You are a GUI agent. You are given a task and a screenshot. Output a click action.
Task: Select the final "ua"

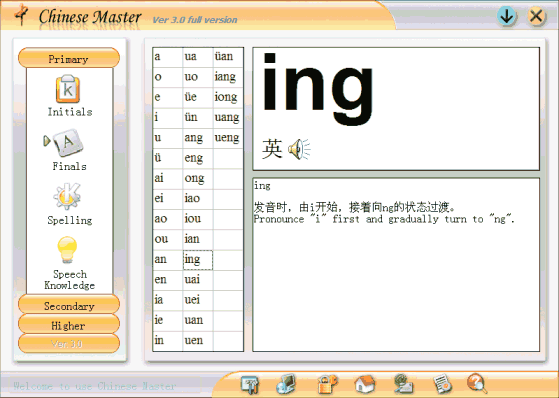point(198,57)
